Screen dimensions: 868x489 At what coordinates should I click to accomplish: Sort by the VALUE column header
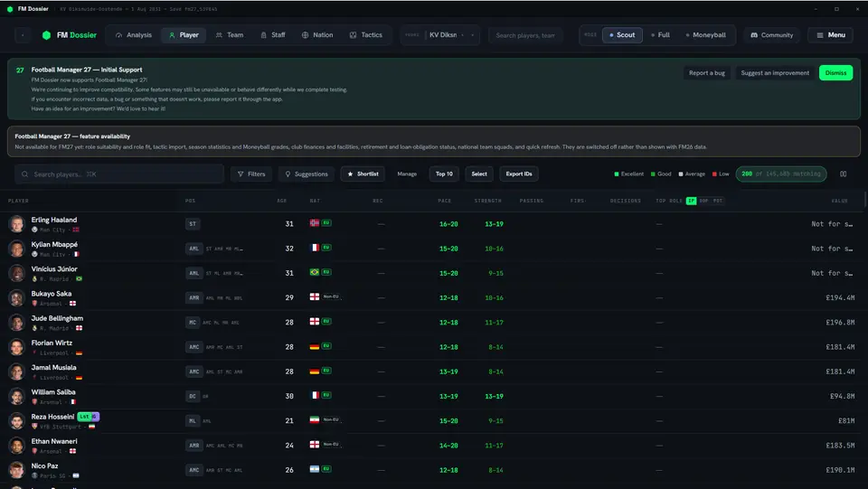point(839,201)
